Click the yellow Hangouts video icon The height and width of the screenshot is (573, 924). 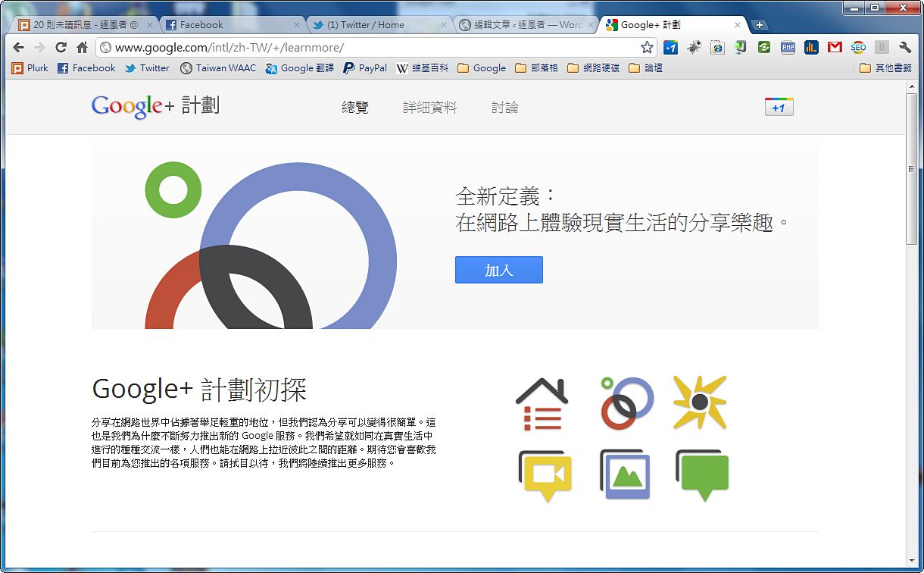coord(545,476)
